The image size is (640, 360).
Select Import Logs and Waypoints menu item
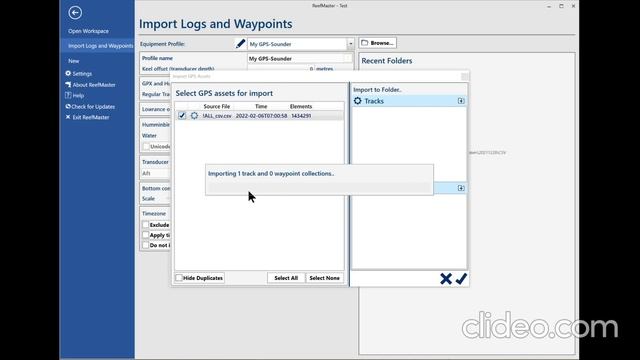pyautogui.click(x=100, y=46)
